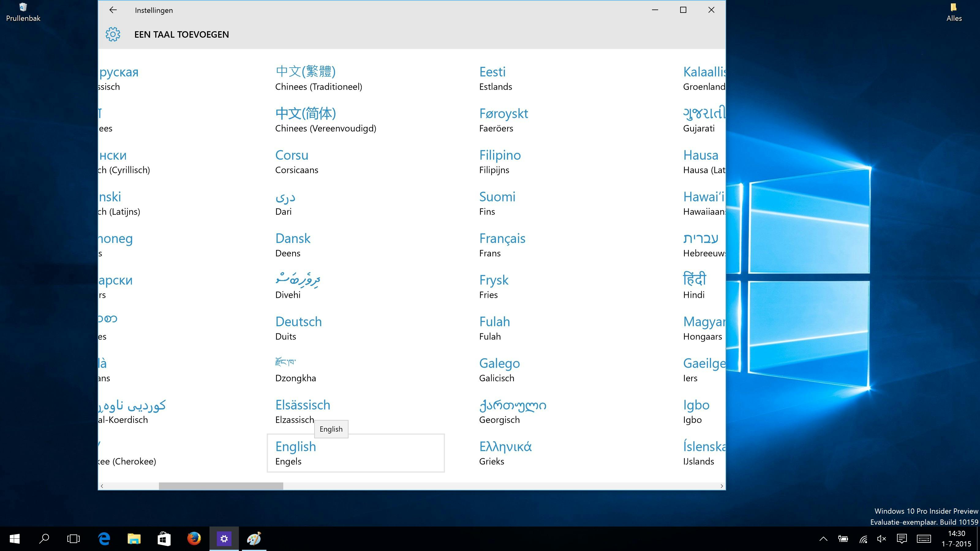Open the touch keyboard tray icon
Image resolution: width=980 pixels, height=551 pixels.
click(x=924, y=539)
